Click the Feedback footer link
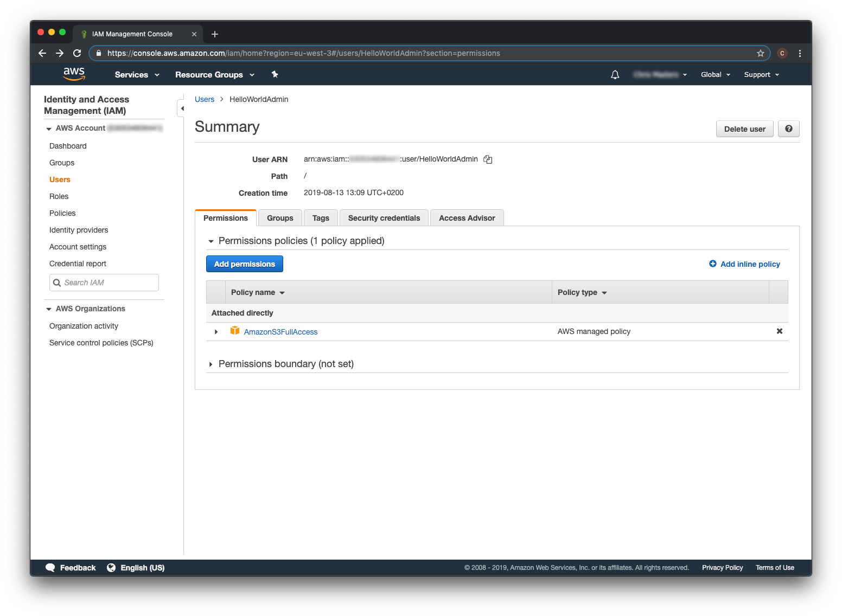Image resolution: width=842 pixels, height=616 pixels. tap(78, 568)
